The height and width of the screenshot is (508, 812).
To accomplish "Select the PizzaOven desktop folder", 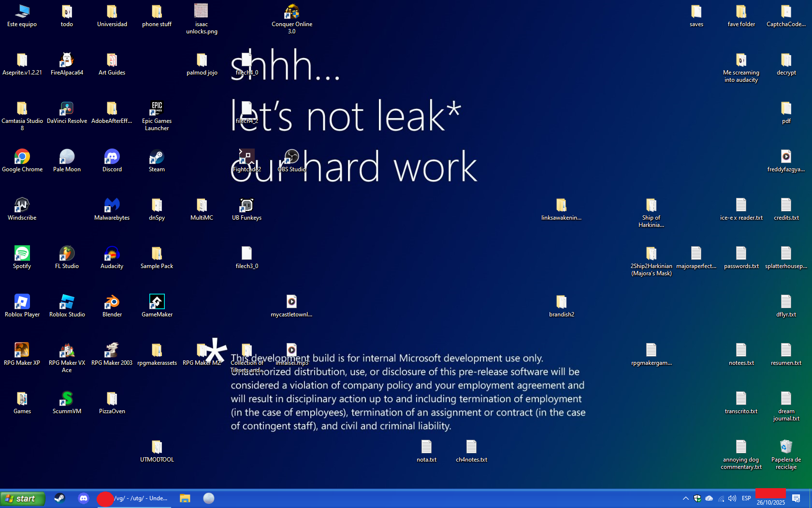I will 112,403.
